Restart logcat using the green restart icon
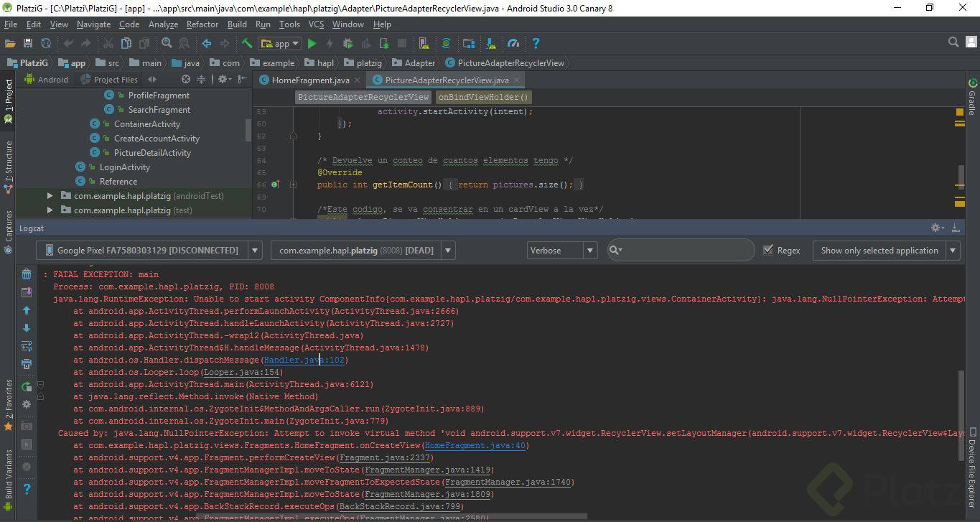 [27, 387]
